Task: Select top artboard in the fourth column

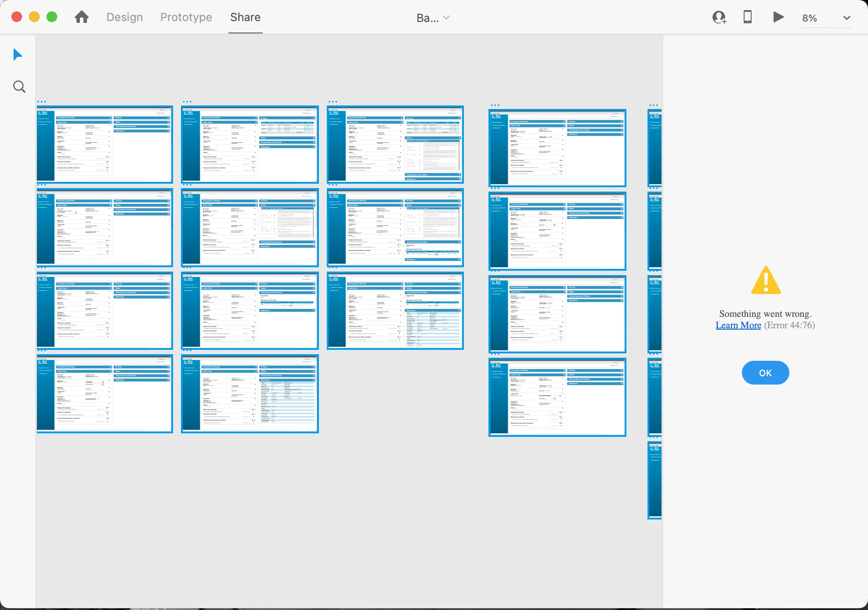Action: click(x=557, y=148)
